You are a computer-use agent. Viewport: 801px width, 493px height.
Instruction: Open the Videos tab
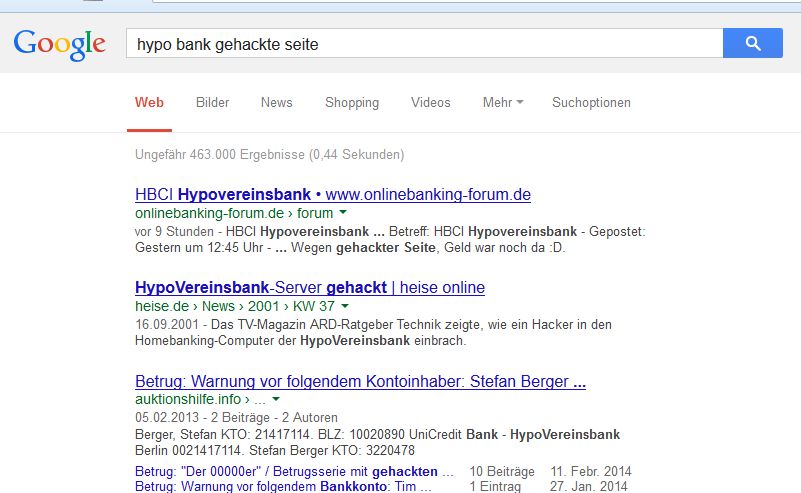pyautogui.click(x=431, y=103)
